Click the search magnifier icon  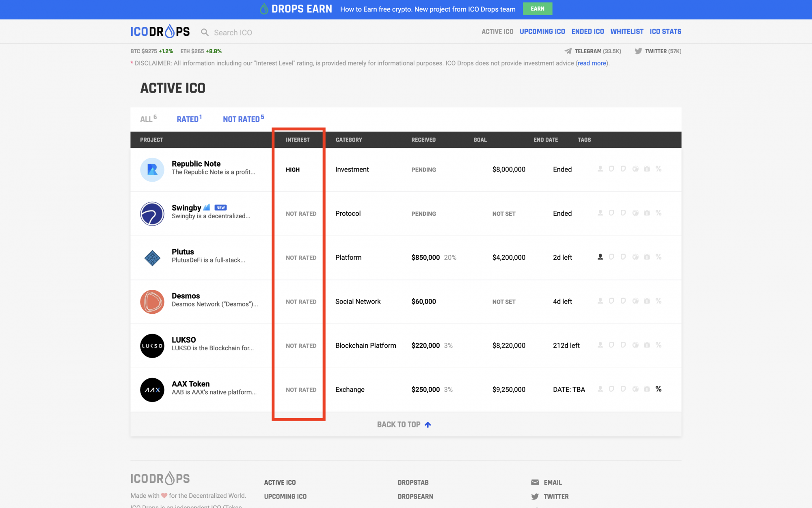coord(205,33)
